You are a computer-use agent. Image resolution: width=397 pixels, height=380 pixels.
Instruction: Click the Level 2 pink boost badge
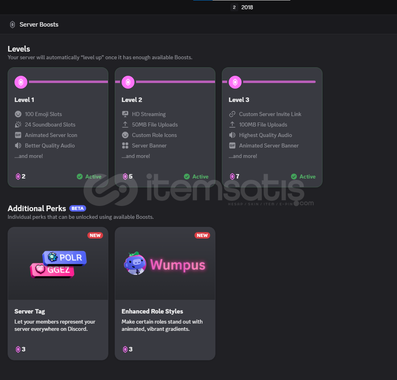(x=128, y=82)
